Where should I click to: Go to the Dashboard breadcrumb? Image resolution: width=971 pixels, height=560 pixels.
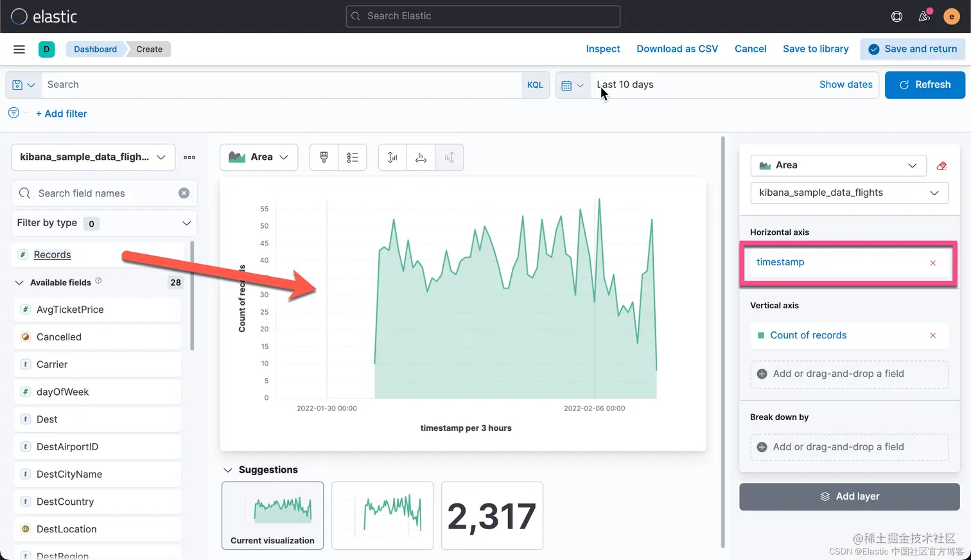[x=95, y=49]
